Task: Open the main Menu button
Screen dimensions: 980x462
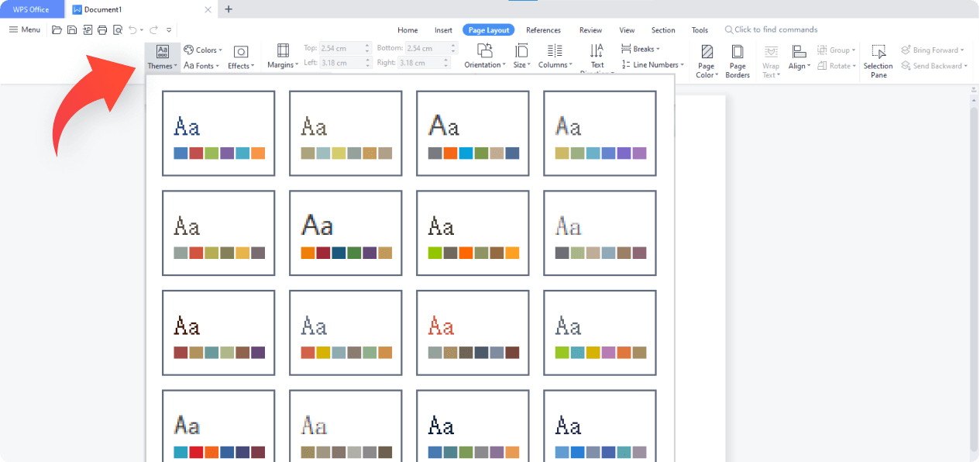Action: pyautogui.click(x=25, y=29)
